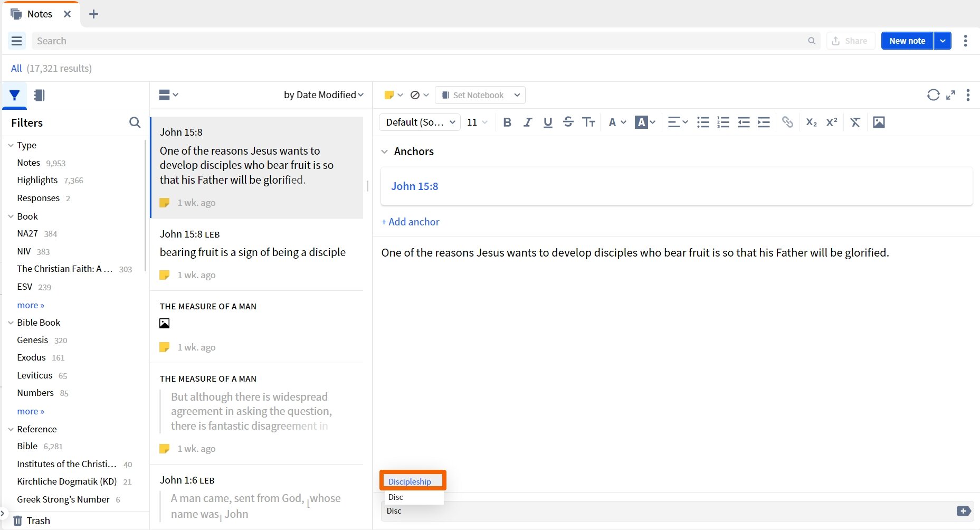Click the New note button

pyautogui.click(x=907, y=41)
